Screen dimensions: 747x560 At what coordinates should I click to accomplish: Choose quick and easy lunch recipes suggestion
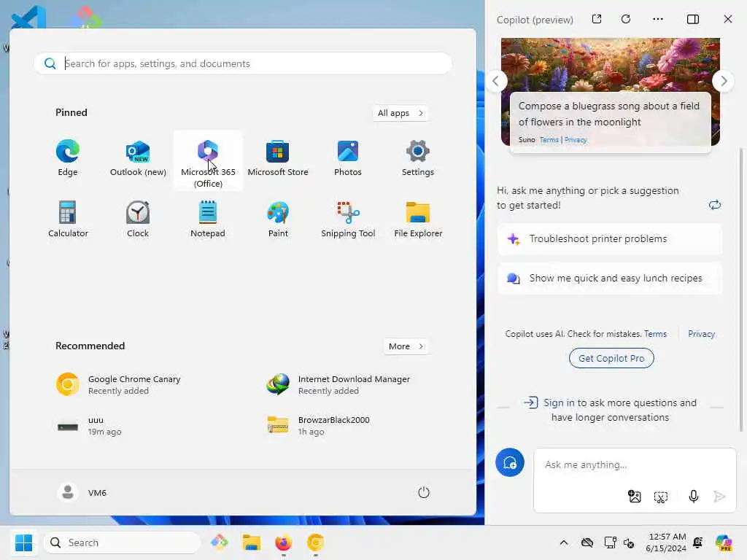pyautogui.click(x=610, y=278)
